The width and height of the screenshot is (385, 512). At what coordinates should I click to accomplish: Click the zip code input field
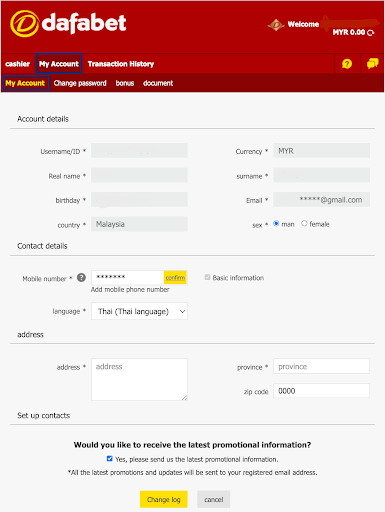[x=321, y=391]
